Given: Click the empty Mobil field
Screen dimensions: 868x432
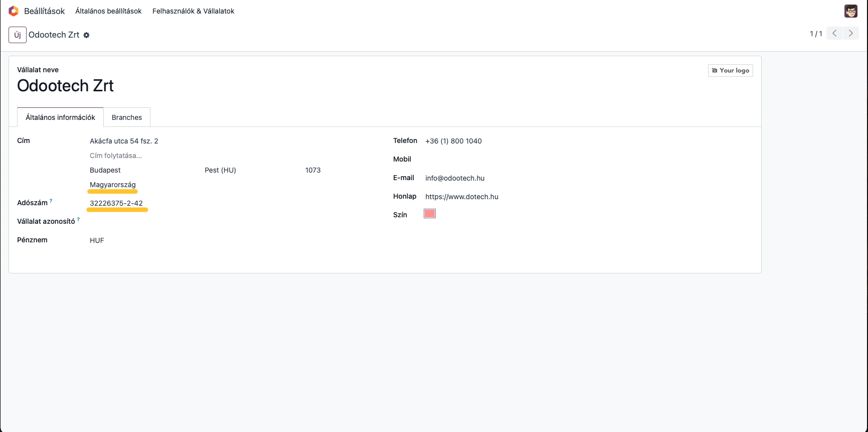Looking at the screenshot, I should pos(589,160).
